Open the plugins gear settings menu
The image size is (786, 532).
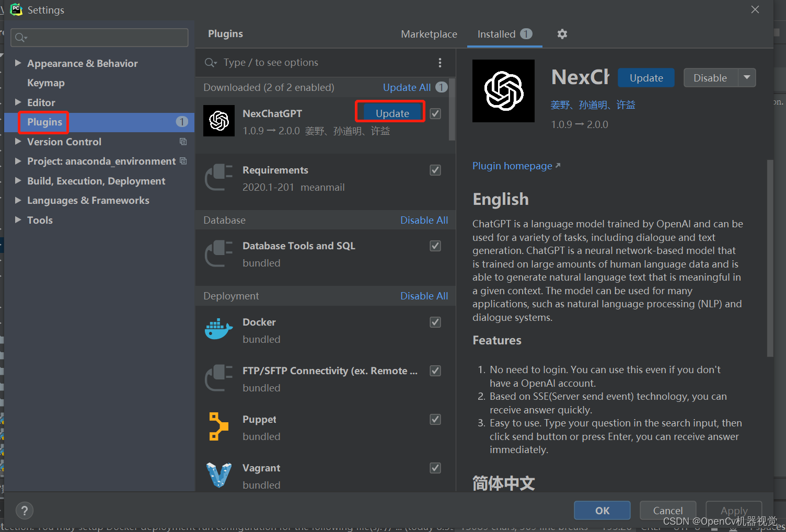(x=562, y=34)
